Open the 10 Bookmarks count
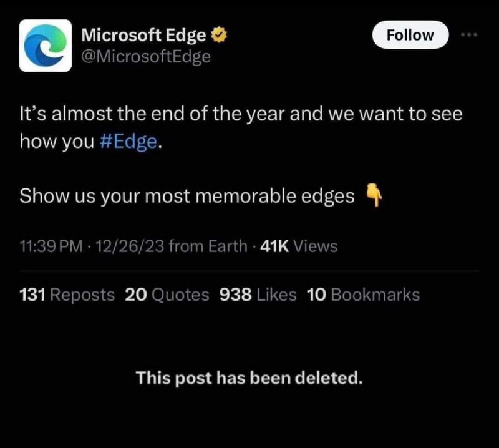 tap(363, 295)
